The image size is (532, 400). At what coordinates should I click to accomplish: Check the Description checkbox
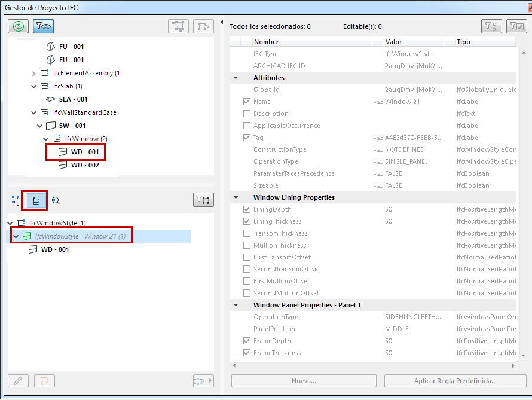247,114
